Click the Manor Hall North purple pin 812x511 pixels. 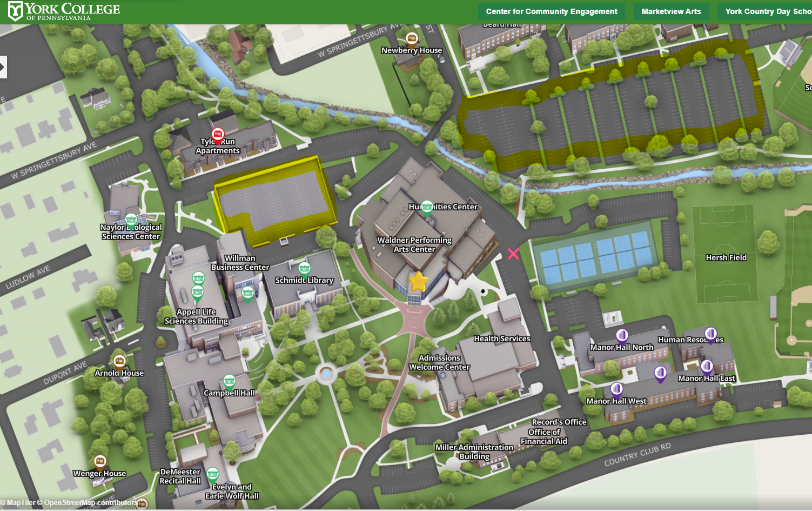pos(622,335)
